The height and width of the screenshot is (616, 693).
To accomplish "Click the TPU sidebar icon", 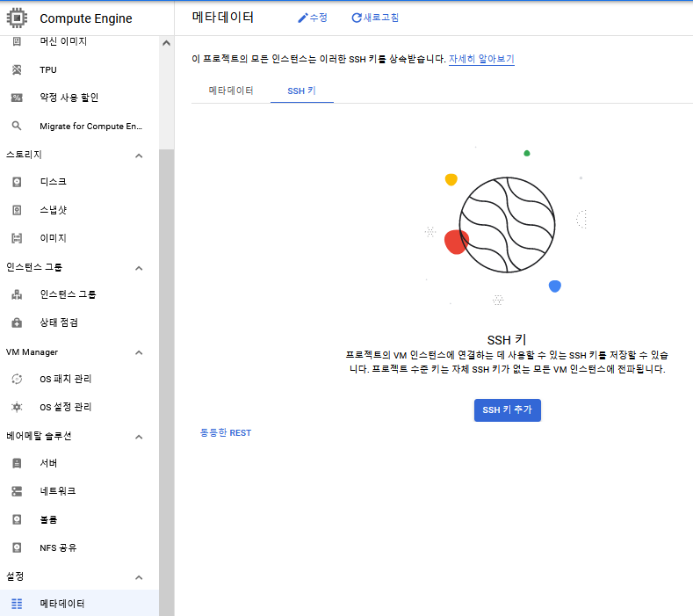I will (x=17, y=69).
